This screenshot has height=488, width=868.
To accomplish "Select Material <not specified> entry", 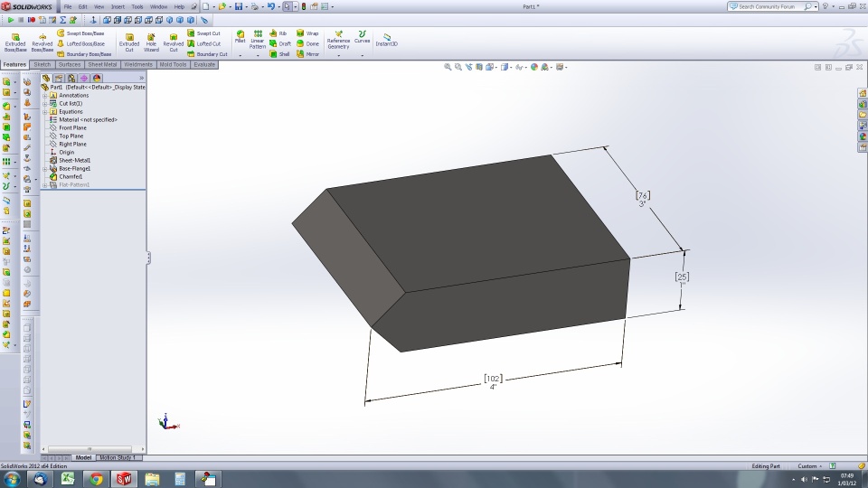I will (88, 119).
